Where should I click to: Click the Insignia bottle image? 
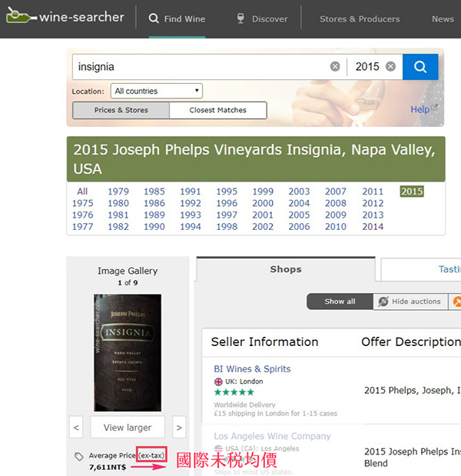(x=128, y=353)
